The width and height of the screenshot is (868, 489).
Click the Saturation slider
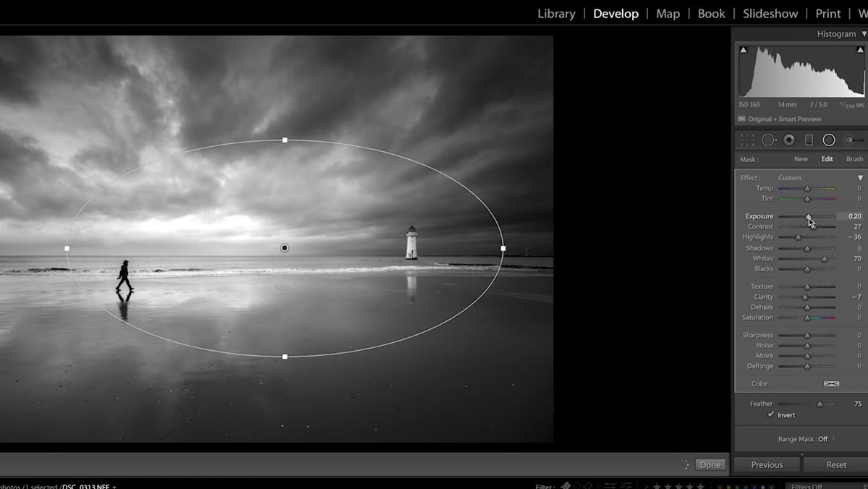coord(807,317)
